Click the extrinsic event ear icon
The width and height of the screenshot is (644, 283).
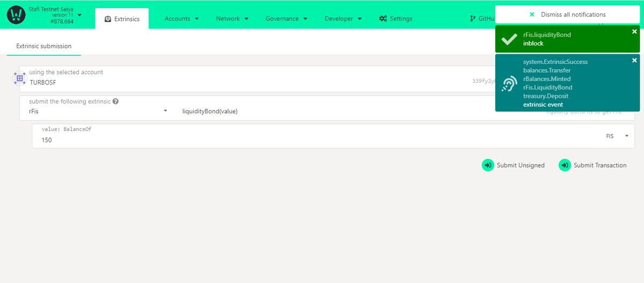pyautogui.click(x=509, y=83)
